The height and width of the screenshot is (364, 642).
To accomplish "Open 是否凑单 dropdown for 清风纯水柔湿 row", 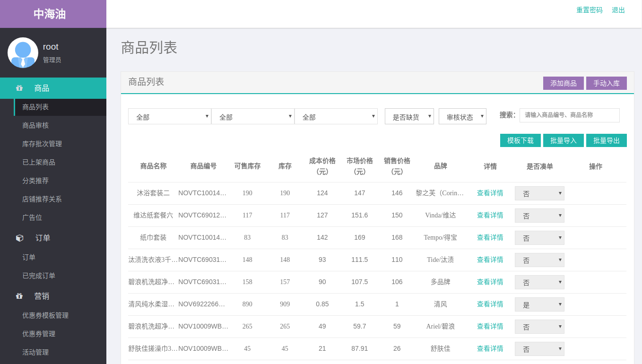I will [x=539, y=304].
